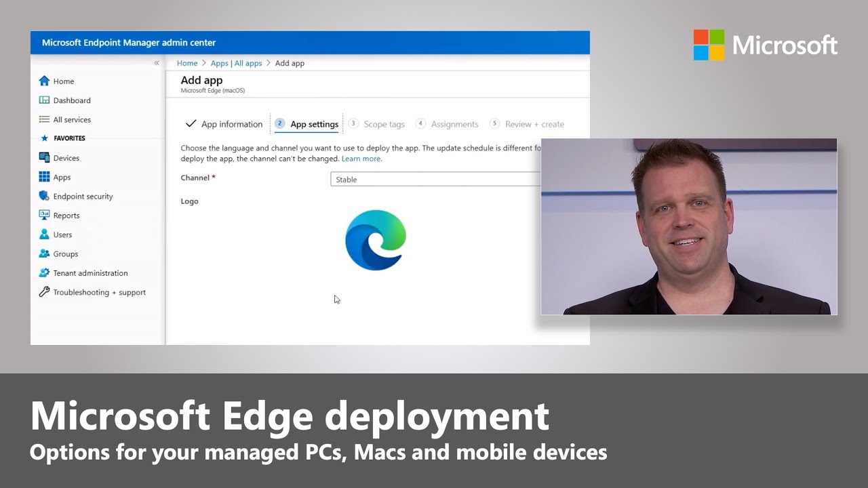Click the Favorites star icon
This screenshot has height=488, width=868.
pos(45,138)
